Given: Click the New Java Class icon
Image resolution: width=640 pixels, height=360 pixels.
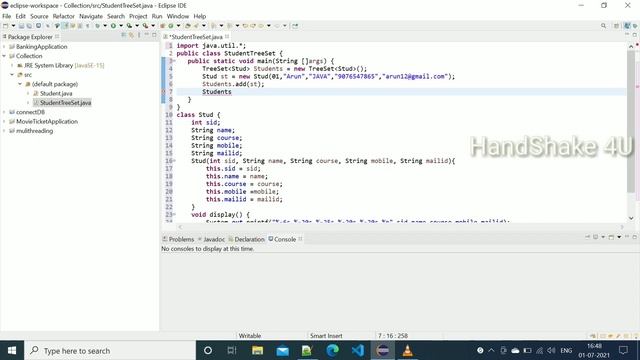Looking at the screenshot, I should point(171,26).
